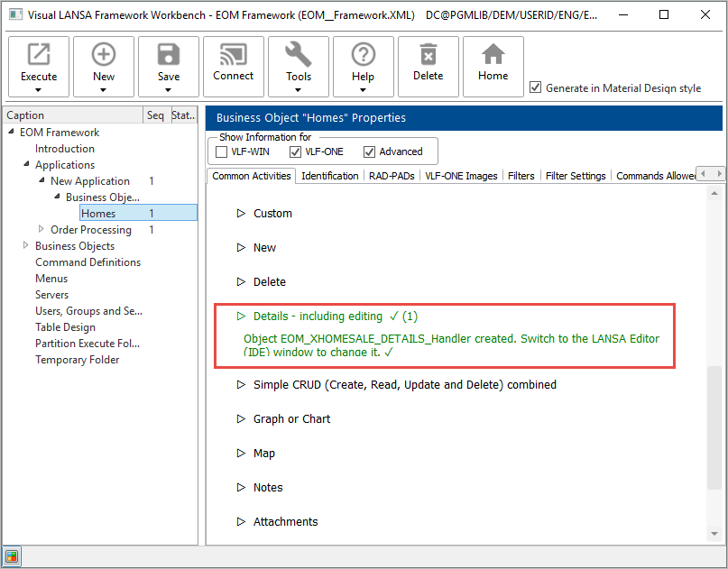The width and height of the screenshot is (728, 569).
Task: Click the Connect cast icon
Action: pyautogui.click(x=234, y=55)
